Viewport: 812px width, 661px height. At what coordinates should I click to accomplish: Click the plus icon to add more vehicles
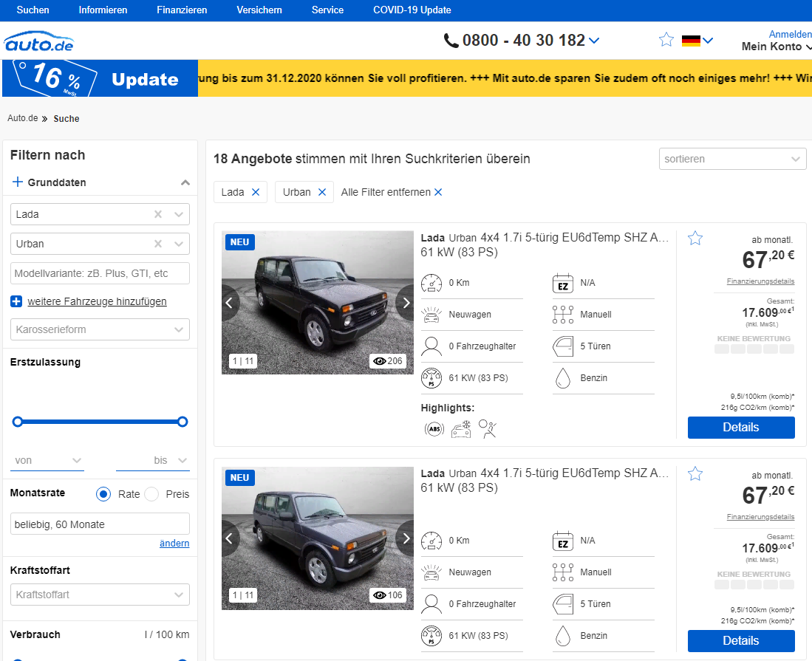pos(16,301)
